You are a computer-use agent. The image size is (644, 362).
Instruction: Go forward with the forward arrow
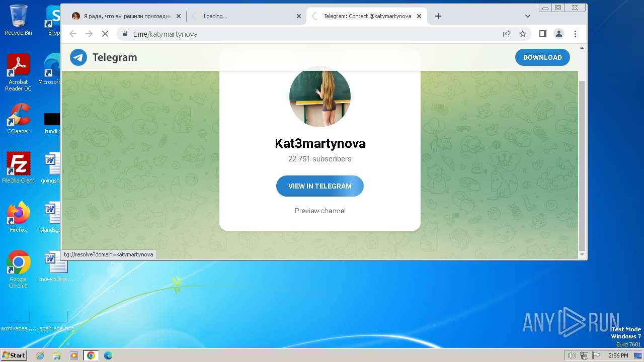pyautogui.click(x=89, y=34)
